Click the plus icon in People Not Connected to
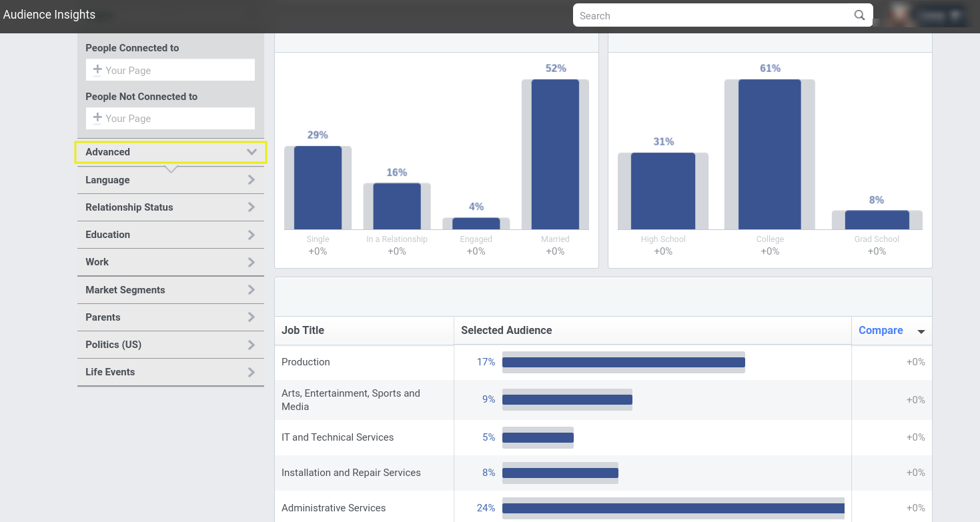This screenshot has height=522, width=980. pyautogui.click(x=97, y=117)
